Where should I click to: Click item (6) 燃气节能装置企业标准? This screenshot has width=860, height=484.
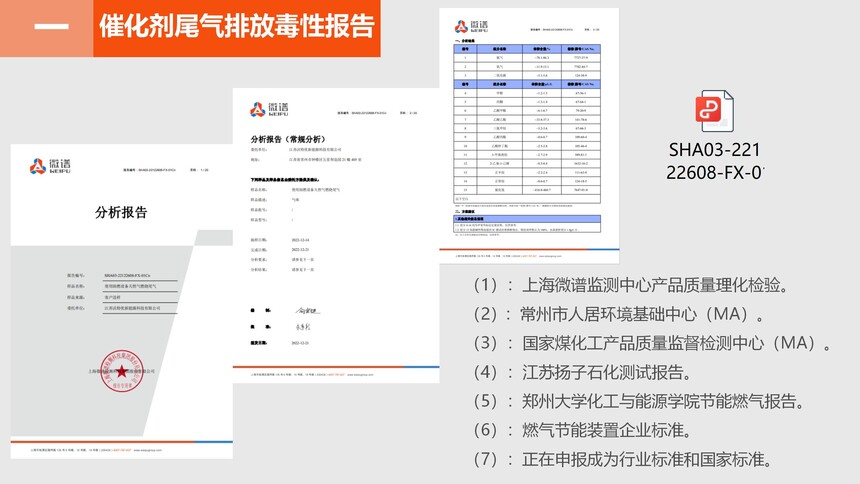click(x=582, y=430)
